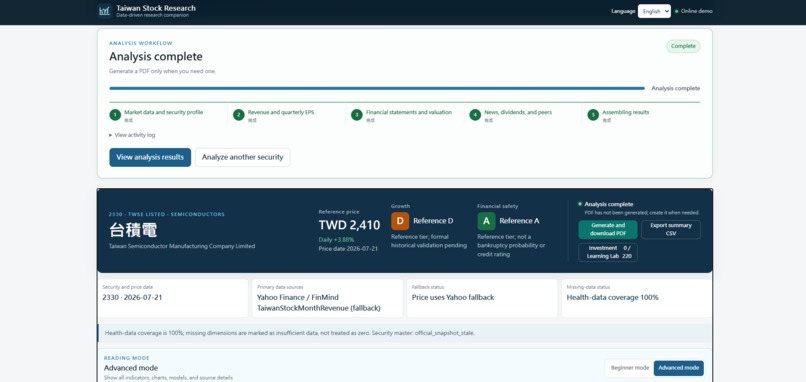Select step 5 Assembling results
The image size is (806, 382).
click(x=619, y=115)
